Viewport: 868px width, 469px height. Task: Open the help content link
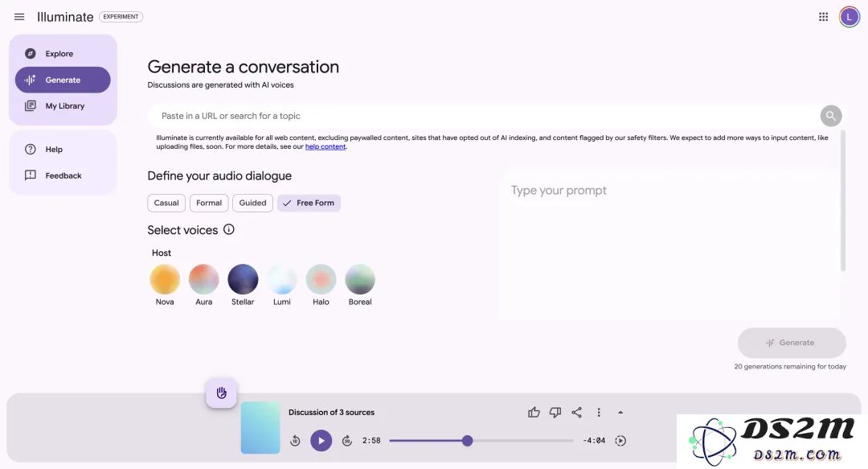[x=325, y=147]
